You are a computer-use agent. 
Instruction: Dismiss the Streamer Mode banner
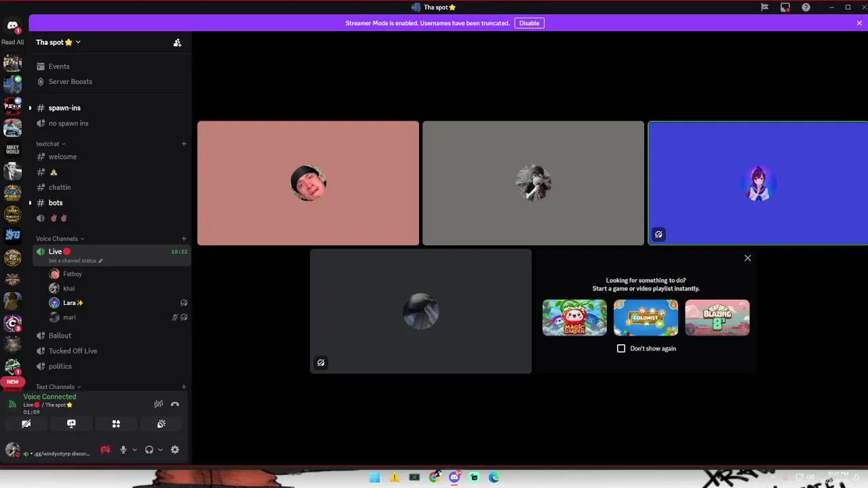pyautogui.click(x=859, y=23)
